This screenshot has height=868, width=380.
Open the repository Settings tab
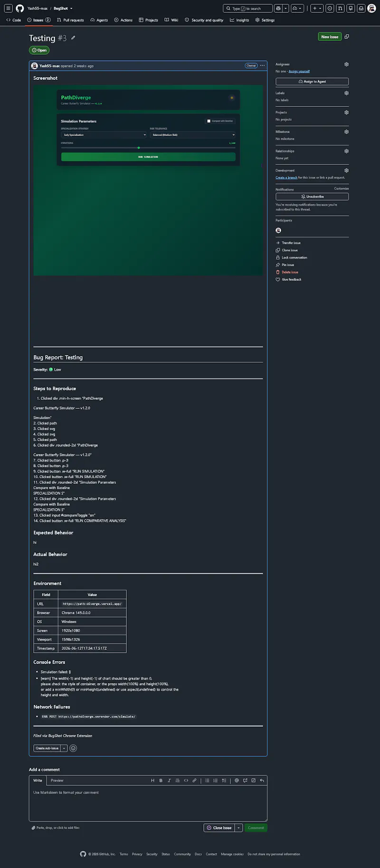pos(265,20)
